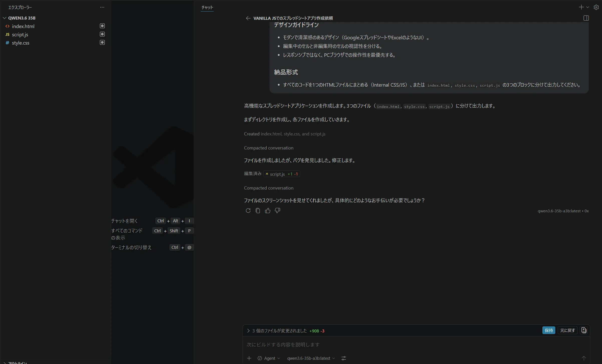This screenshot has height=364, width=602.
Task: Click the modified indicator next to index.html
Action: click(x=102, y=26)
